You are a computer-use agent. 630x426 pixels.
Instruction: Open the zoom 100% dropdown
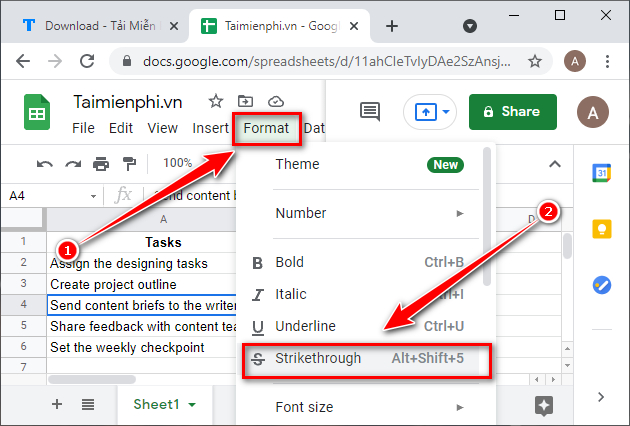click(177, 163)
